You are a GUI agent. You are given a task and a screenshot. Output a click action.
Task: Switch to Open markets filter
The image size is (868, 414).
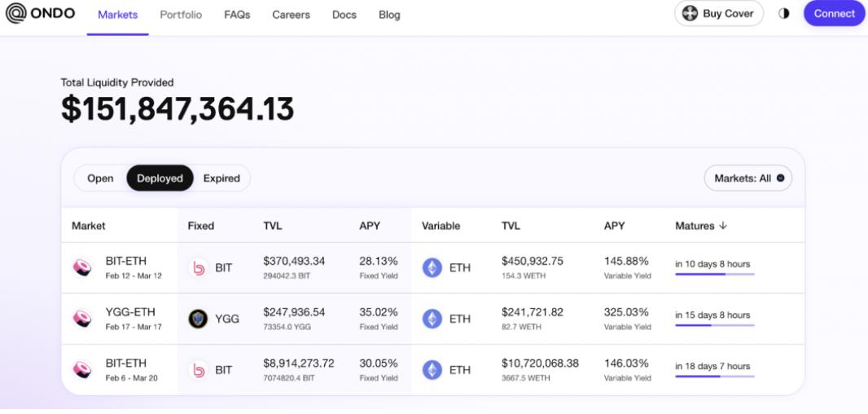tap(100, 178)
